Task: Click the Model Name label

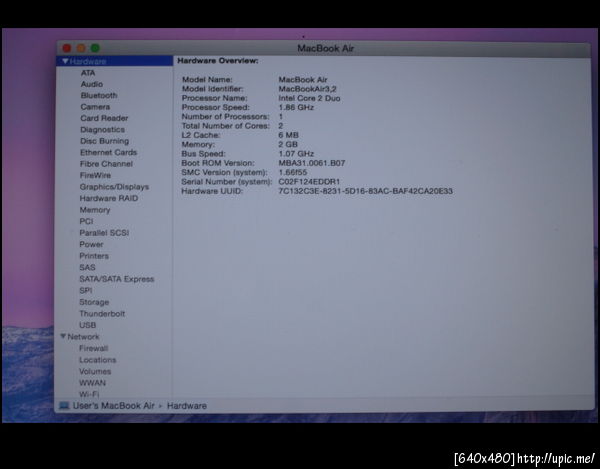Action: [x=207, y=80]
